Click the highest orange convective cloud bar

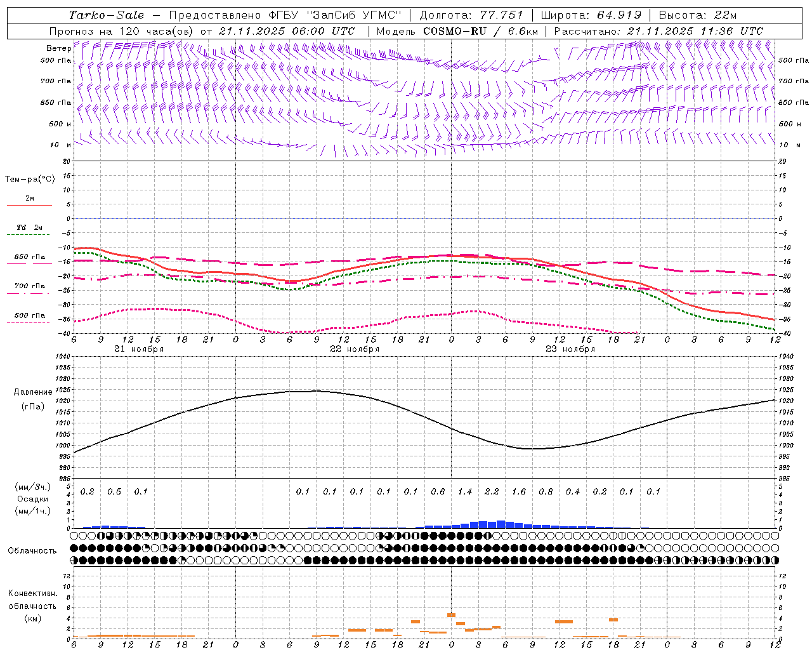pyautogui.click(x=451, y=614)
